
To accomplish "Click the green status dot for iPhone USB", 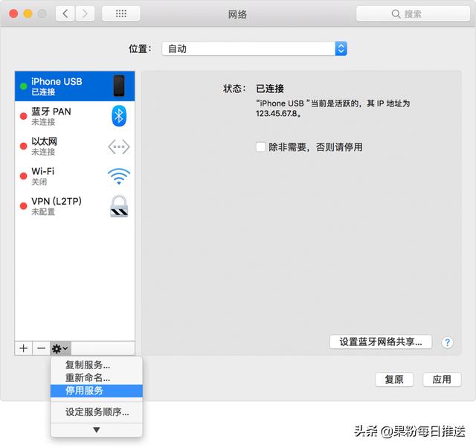I will point(23,86).
